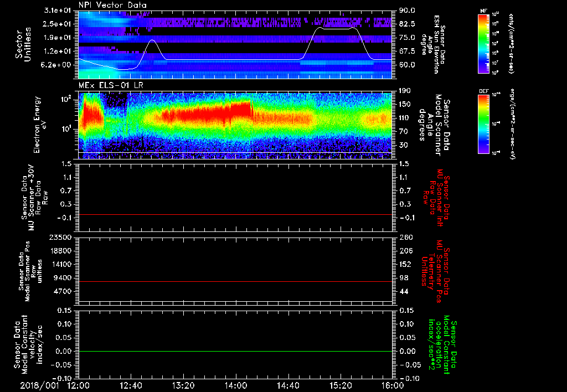This screenshot has width=567, height=392.
Task: Click the '82.5' sun elevation tick
Action: [407, 24]
